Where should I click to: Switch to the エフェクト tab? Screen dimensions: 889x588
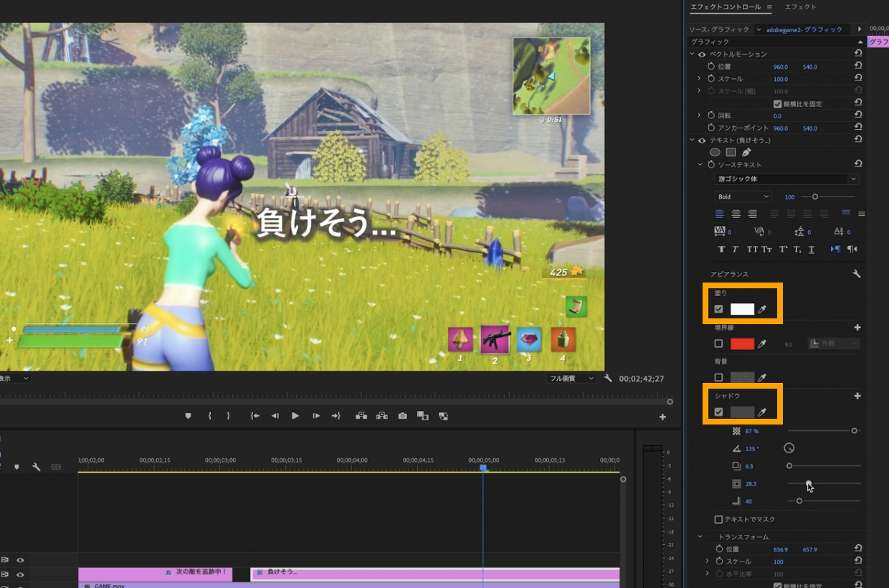click(x=800, y=7)
